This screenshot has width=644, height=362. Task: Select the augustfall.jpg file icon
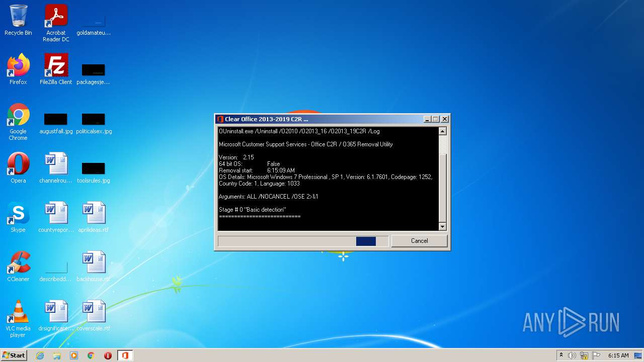click(56, 123)
